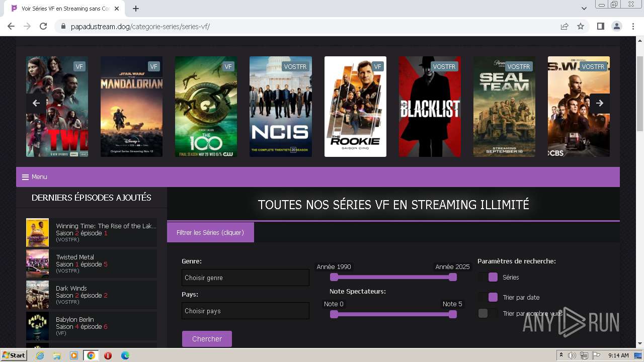Share this page via the share icon
Image resolution: width=644 pixels, height=362 pixels.
coord(565,26)
